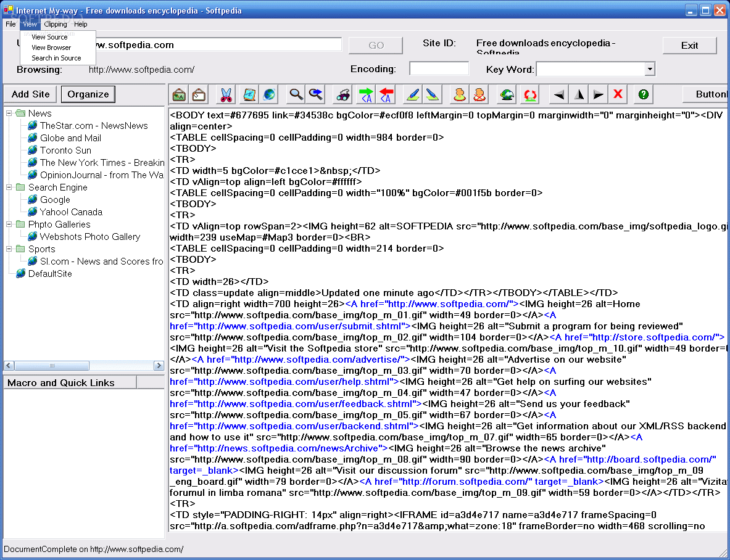Open the File menu
The width and height of the screenshot is (730, 560).
10,24
